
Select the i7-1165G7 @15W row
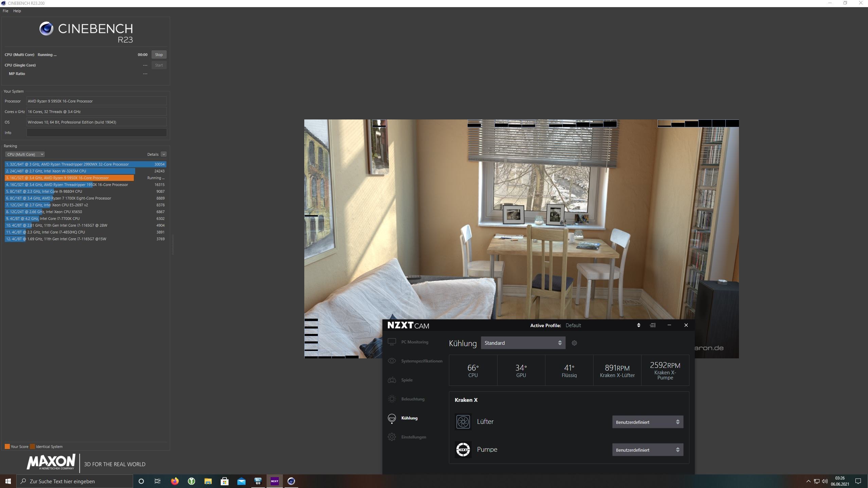[x=86, y=239]
